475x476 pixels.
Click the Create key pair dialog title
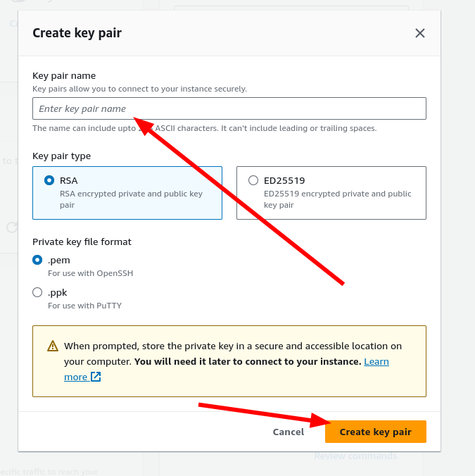77,33
